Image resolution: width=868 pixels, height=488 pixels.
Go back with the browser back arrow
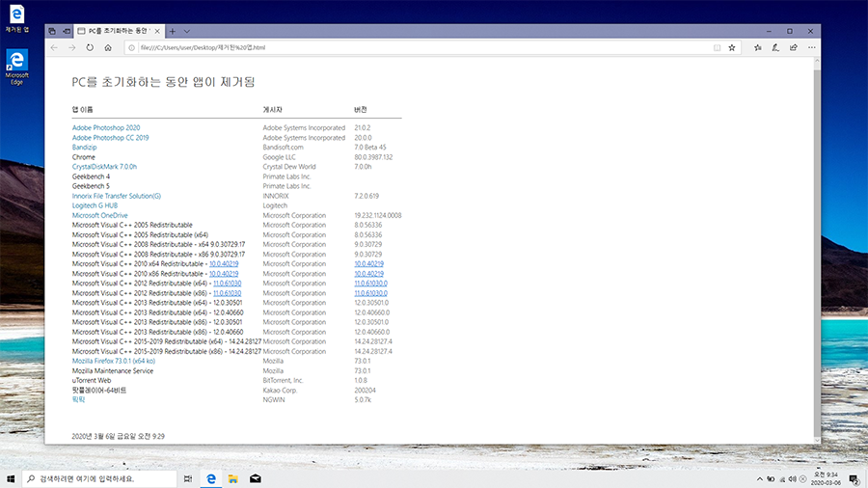pos(54,47)
